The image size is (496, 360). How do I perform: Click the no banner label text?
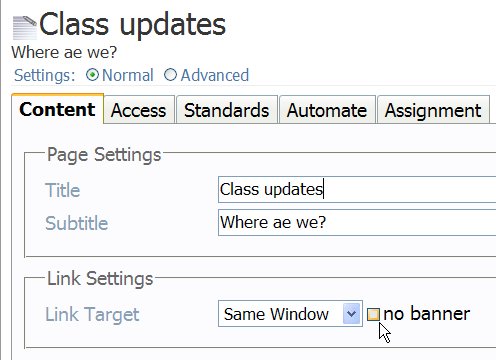click(x=427, y=314)
